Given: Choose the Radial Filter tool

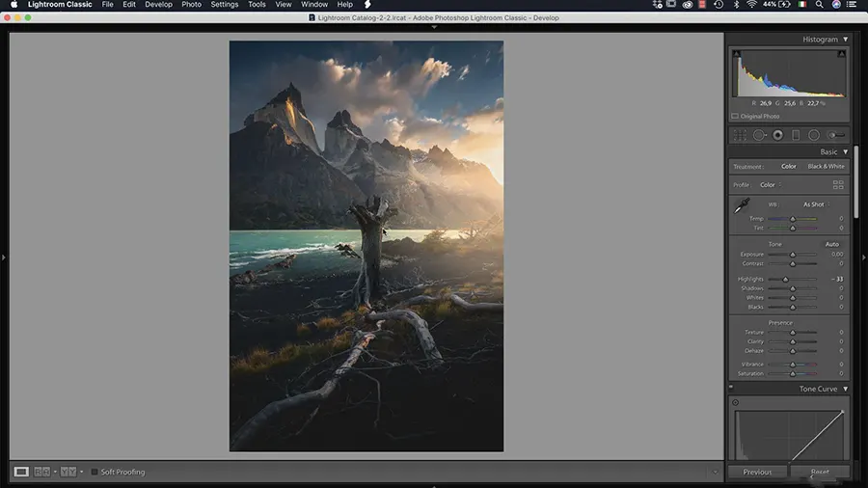Looking at the screenshot, I should click(814, 136).
